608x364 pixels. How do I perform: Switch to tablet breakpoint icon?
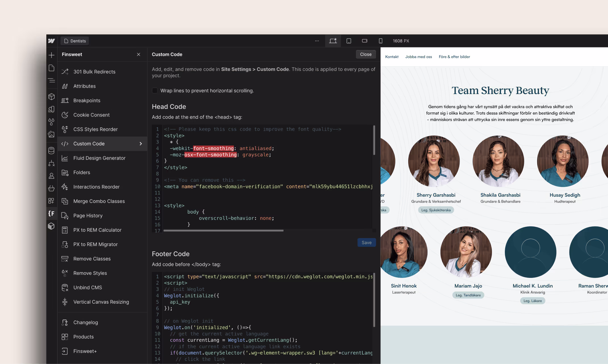tap(349, 41)
